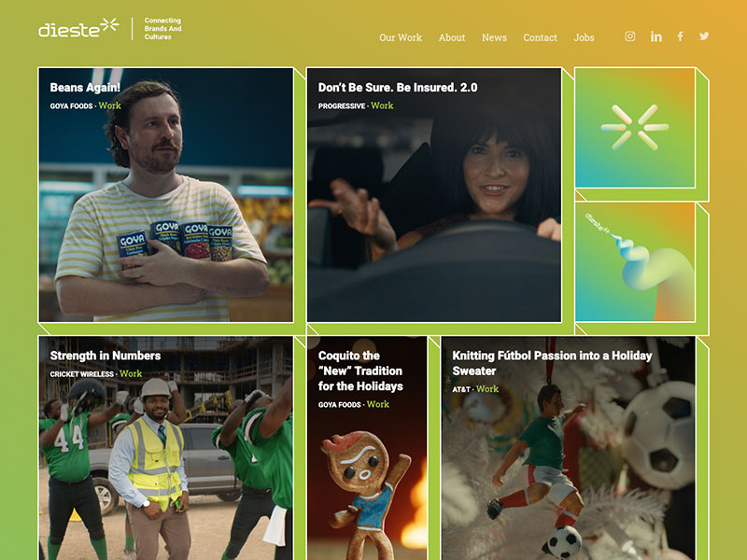Screen dimensions: 747x560
Task: Open the News menu item
Action: 494,37
